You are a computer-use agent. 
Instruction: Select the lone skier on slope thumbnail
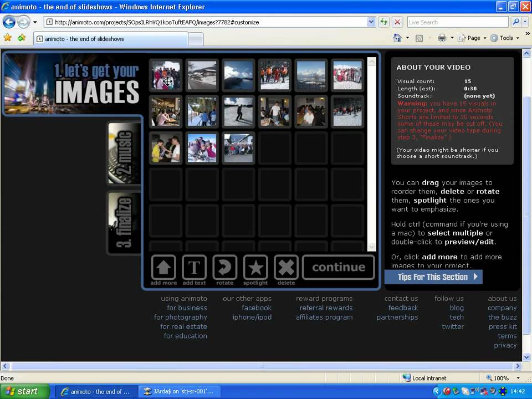(238, 111)
